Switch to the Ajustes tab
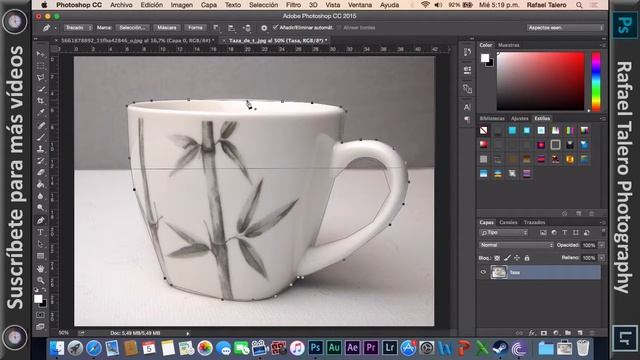Viewport: 640px width, 360px height. click(x=520, y=118)
